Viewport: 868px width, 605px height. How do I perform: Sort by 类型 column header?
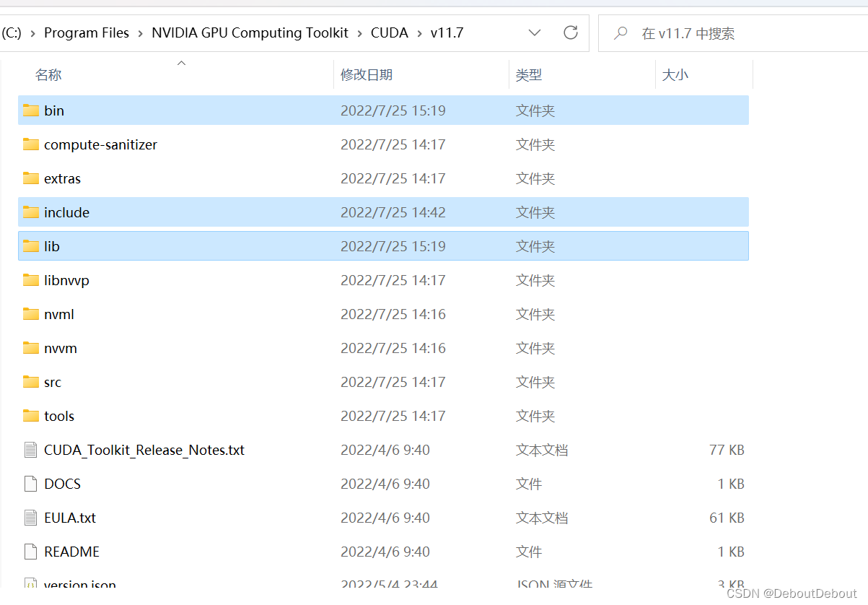click(x=529, y=75)
